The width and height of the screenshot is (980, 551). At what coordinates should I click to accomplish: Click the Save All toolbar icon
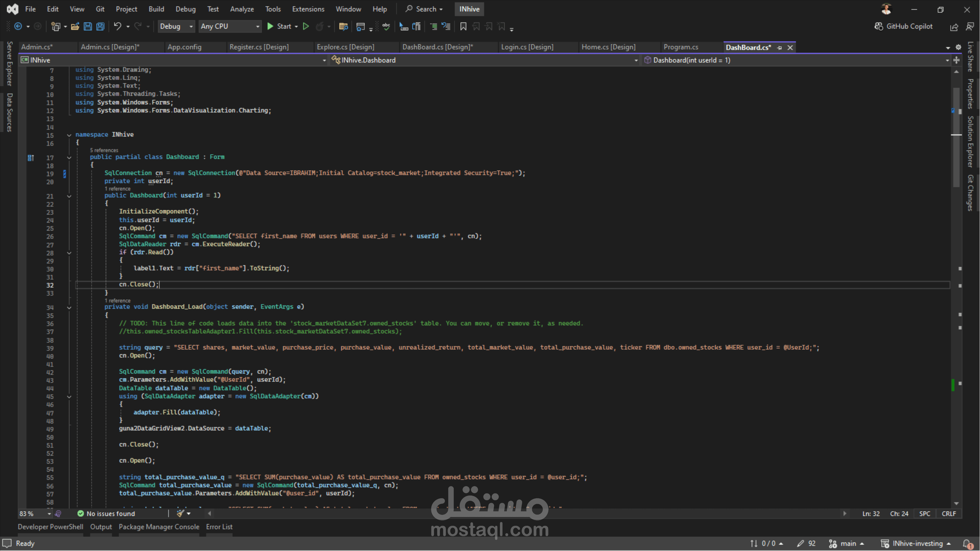pyautogui.click(x=101, y=26)
